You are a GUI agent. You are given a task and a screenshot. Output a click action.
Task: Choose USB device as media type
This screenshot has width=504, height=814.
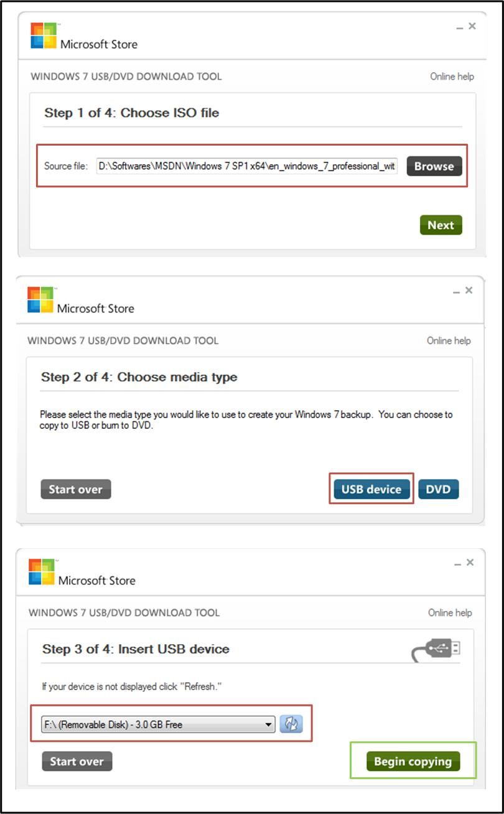pos(371,489)
